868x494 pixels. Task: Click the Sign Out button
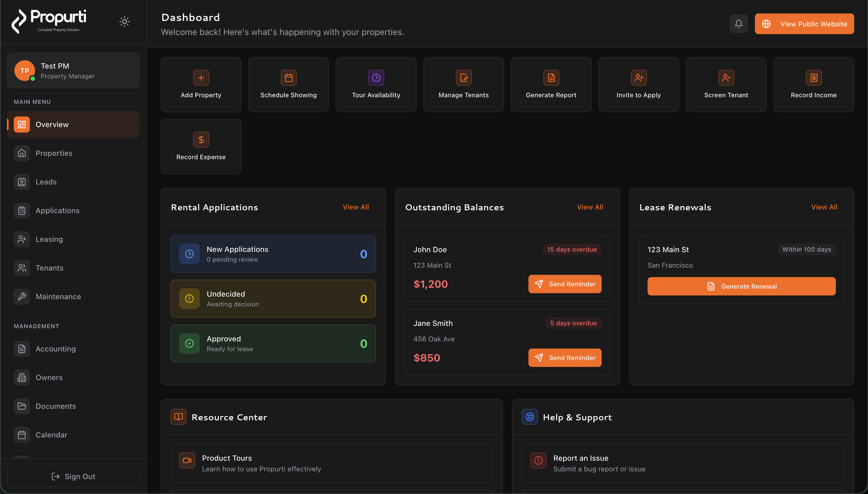[73, 476]
